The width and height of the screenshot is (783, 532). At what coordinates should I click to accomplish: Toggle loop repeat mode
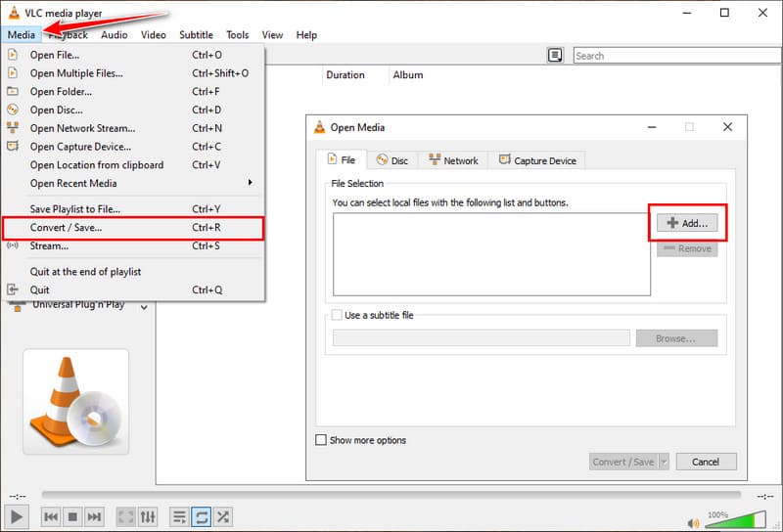[201, 516]
